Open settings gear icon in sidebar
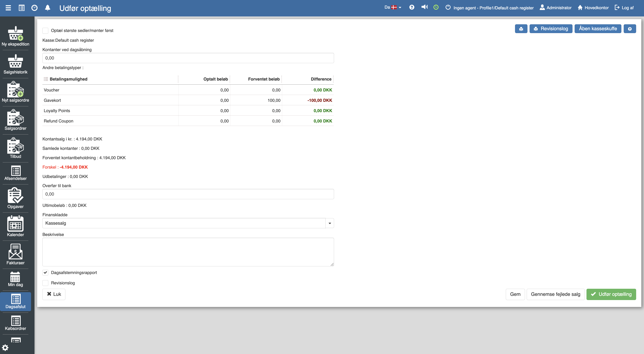Image resolution: width=644 pixels, height=354 pixels. coord(5,347)
